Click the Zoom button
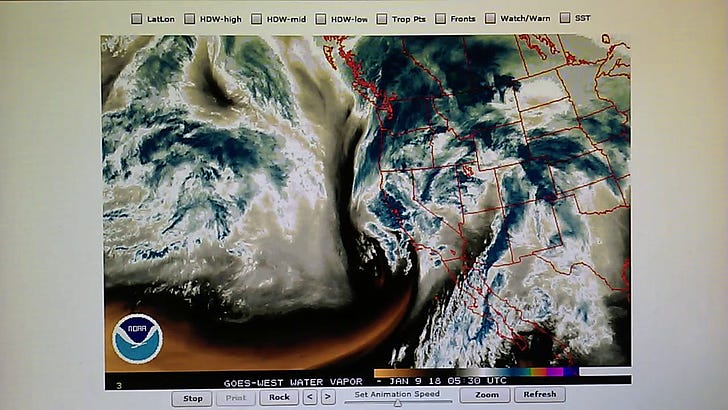The image size is (728, 410). click(487, 395)
